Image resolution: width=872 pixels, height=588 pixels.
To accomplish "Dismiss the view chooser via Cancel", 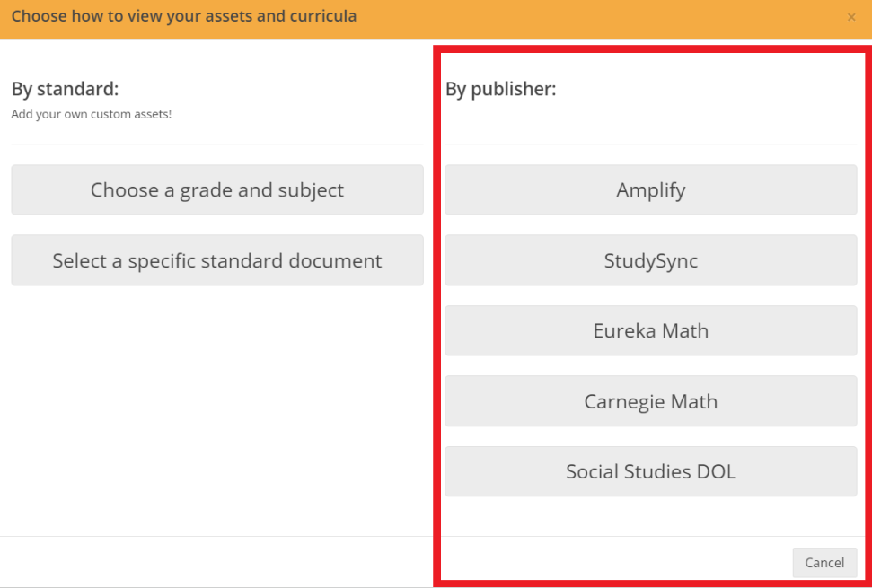I will pyautogui.click(x=824, y=563).
